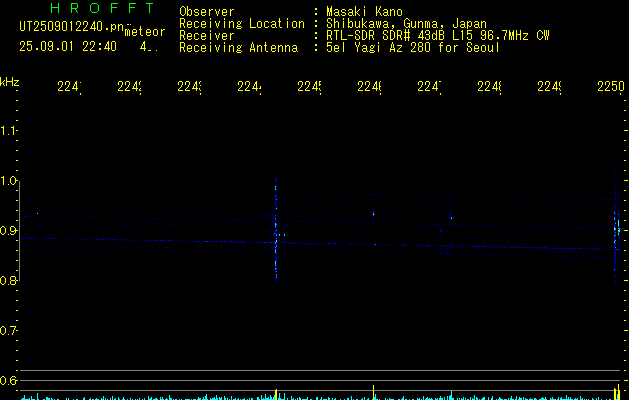Click the "Receiving Antenna" field label

238,48
